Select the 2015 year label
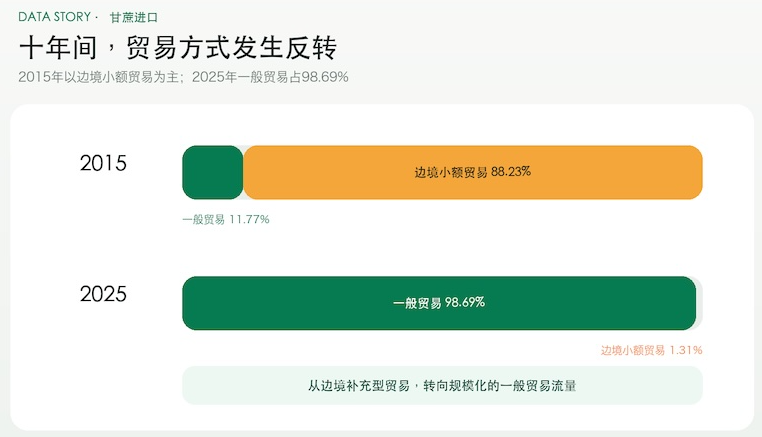This screenshot has height=437, width=762. (103, 163)
